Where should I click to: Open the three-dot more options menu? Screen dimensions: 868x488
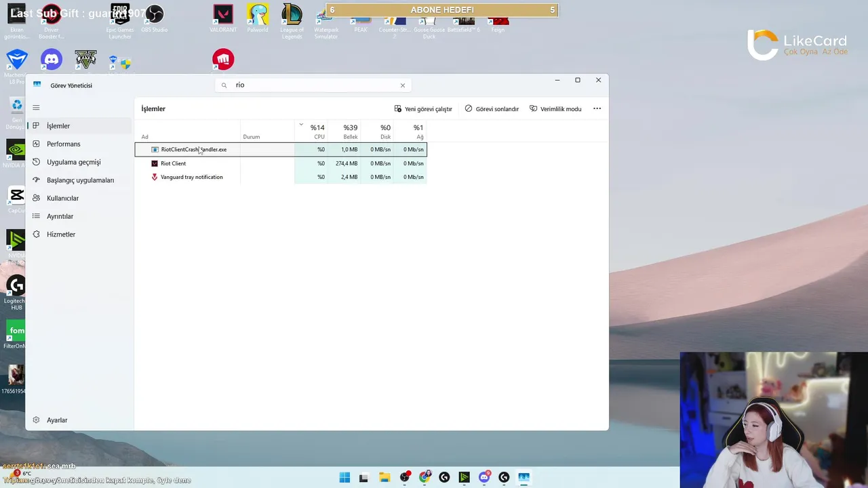click(597, 108)
